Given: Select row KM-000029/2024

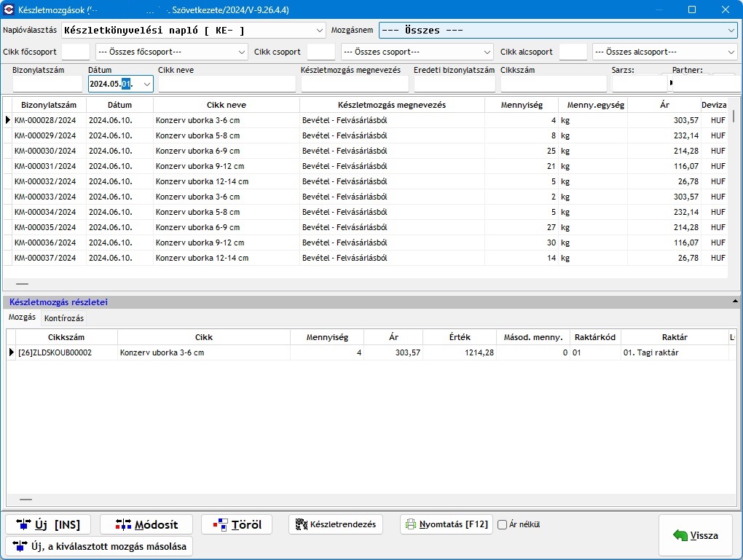Looking at the screenshot, I should point(365,135).
